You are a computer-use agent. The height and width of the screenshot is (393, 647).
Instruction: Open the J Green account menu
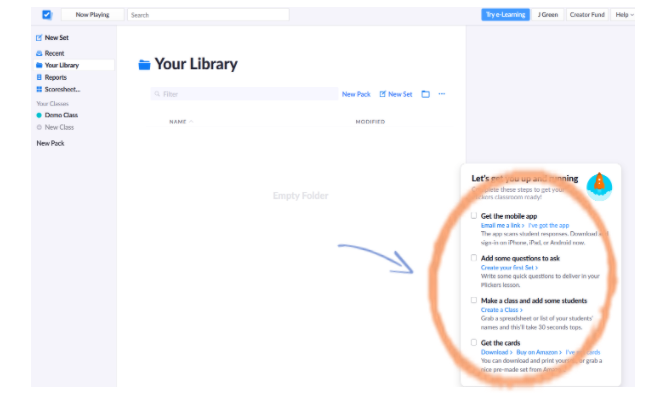coord(548,15)
